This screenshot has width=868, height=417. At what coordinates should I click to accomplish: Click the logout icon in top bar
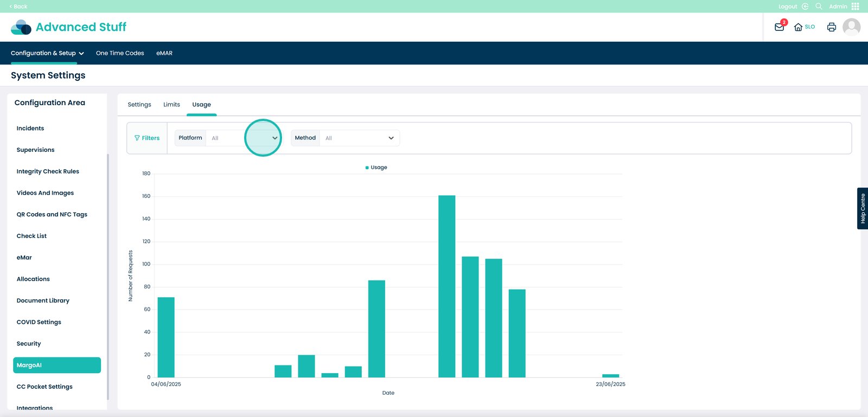[x=805, y=7]
